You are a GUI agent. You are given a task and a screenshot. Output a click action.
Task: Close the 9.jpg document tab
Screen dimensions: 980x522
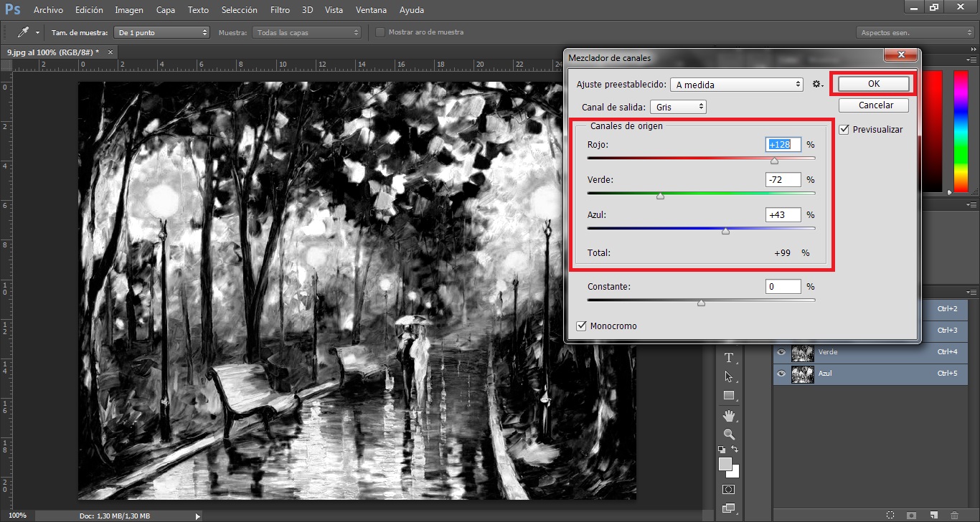click(x=111, y=52)
